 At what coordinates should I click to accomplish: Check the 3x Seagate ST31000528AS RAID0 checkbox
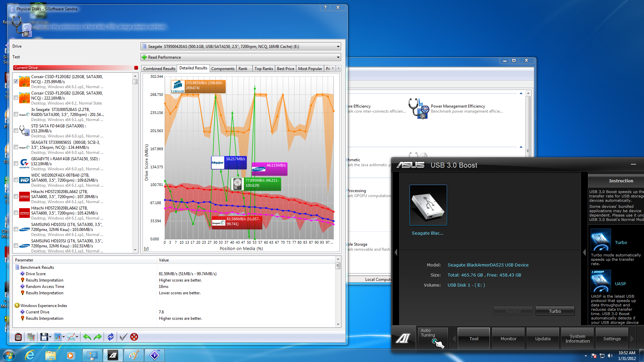pos(16,114)
